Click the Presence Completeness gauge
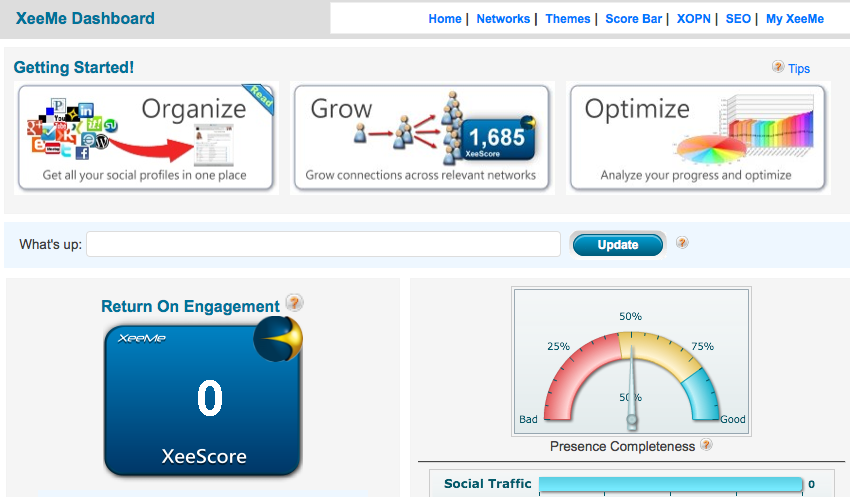850x497 pixels. click(631, 361)
